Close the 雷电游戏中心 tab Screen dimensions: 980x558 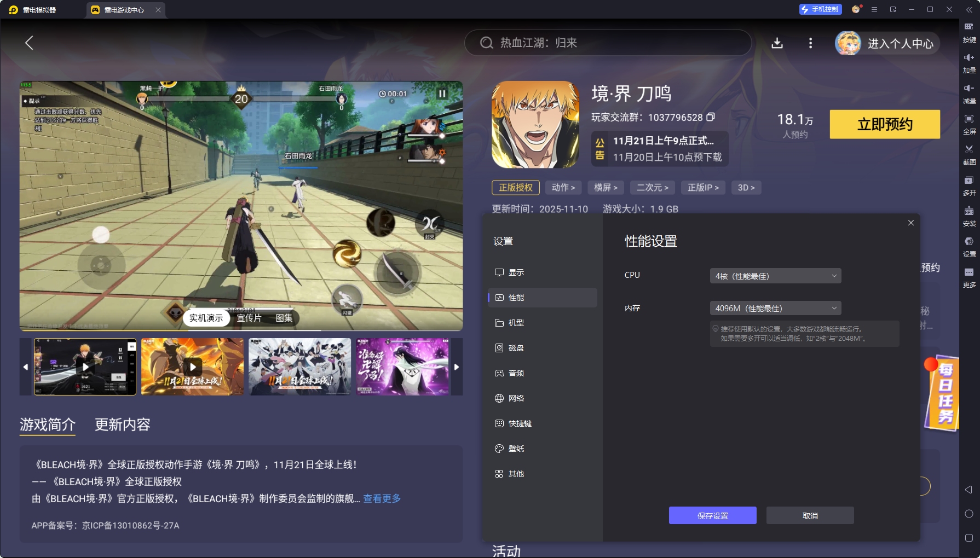158,10
